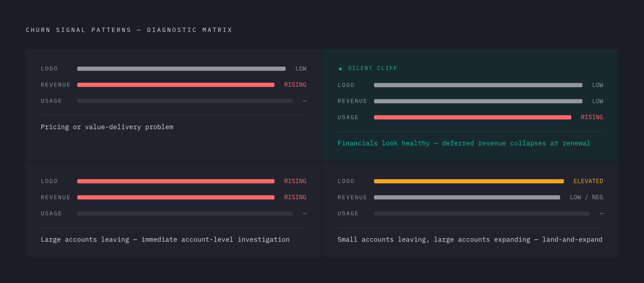Screen dimensions: 644x283
Task: Click the red USAGE bar in Silent Cliff card
Action: click(x=472, y=117)
